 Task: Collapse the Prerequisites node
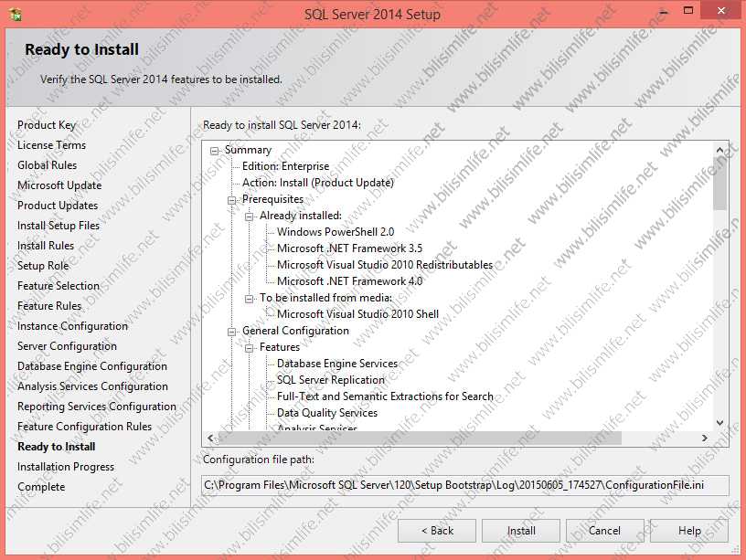[x=231, y=200]
